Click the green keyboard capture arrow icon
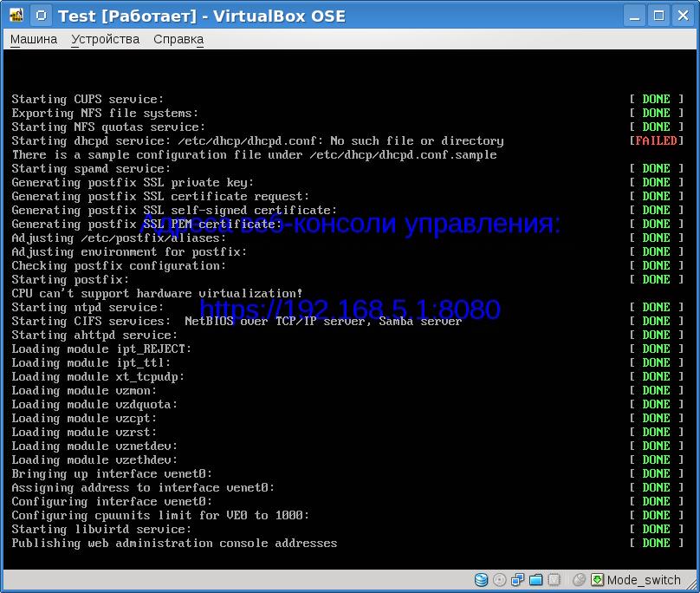This screenshot has width=700, height=593. [x=597, y=580]
